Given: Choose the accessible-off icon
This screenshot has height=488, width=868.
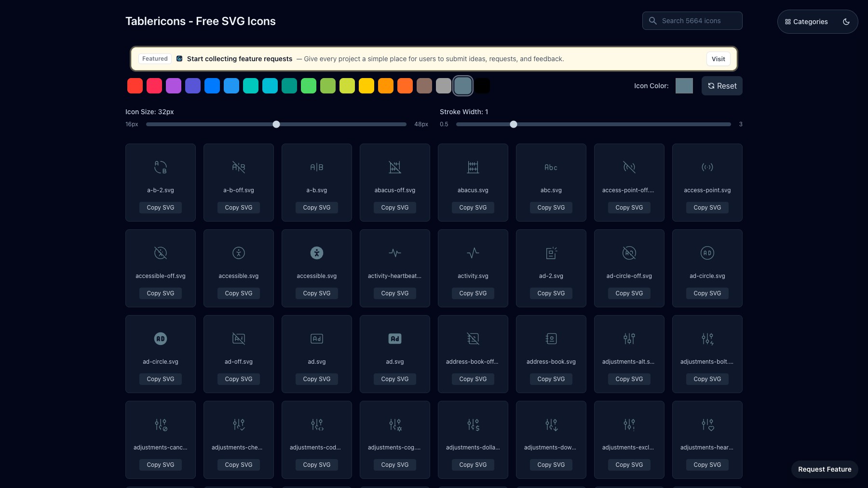Looking at the screenshot, I should tap(161, 253).
